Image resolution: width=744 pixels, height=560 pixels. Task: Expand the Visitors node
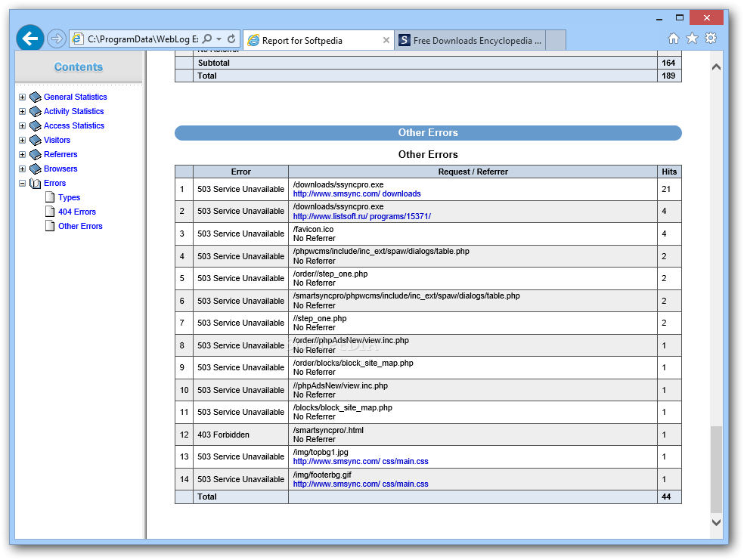(22, 141)
